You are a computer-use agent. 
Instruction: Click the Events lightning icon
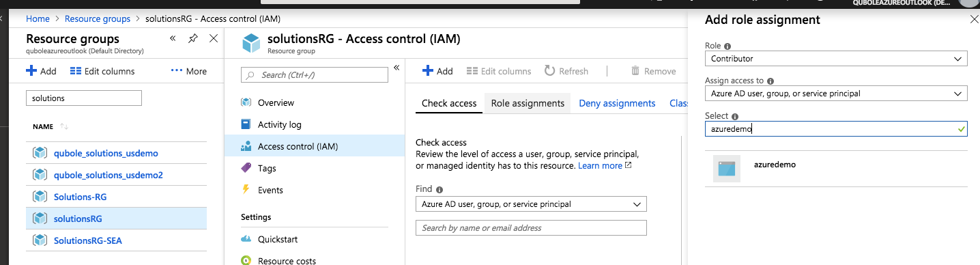coord(246,190)
